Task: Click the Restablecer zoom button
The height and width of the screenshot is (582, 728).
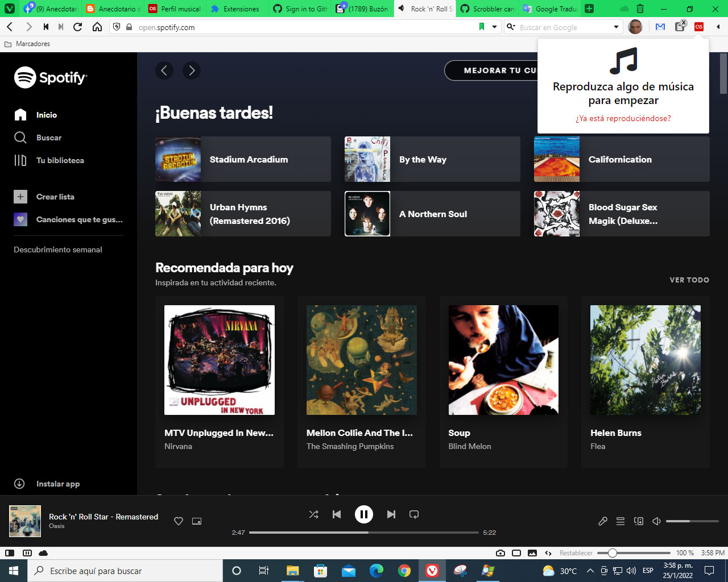Action: click(x=576, y=553)
